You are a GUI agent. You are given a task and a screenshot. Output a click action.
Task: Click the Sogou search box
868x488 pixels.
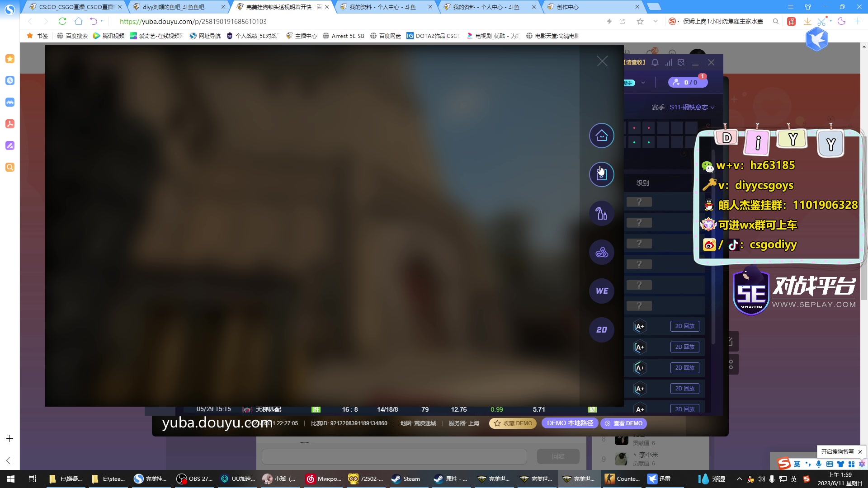click(x=723, y=21)
